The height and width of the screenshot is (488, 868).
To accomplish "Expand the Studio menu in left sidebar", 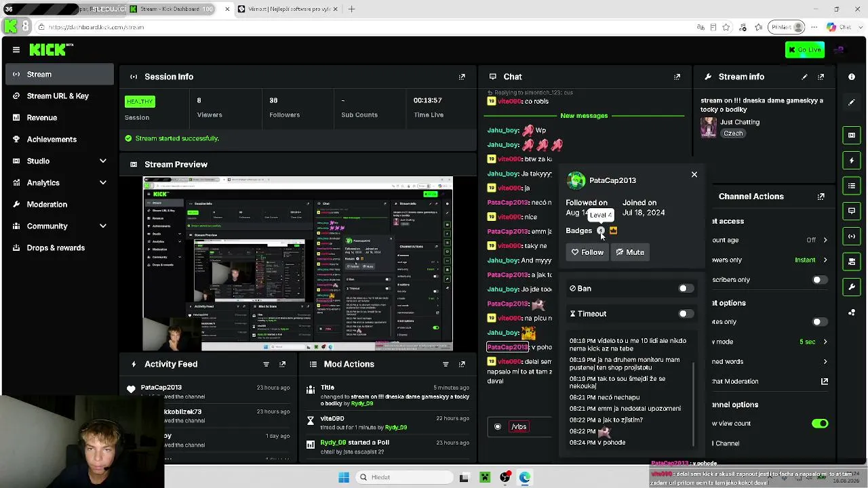I will [102, 161].
